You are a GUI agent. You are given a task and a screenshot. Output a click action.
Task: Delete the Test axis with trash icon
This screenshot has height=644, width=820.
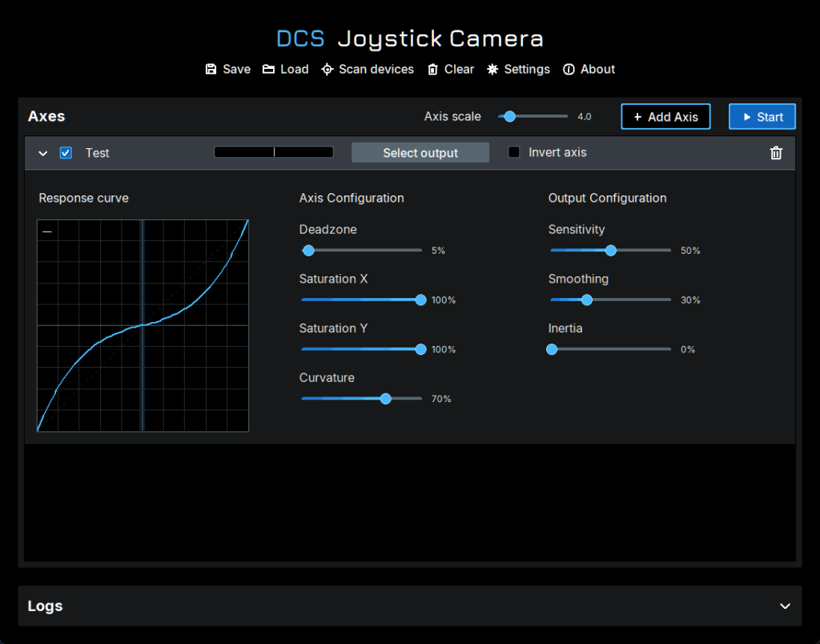[x=776, y=153]
